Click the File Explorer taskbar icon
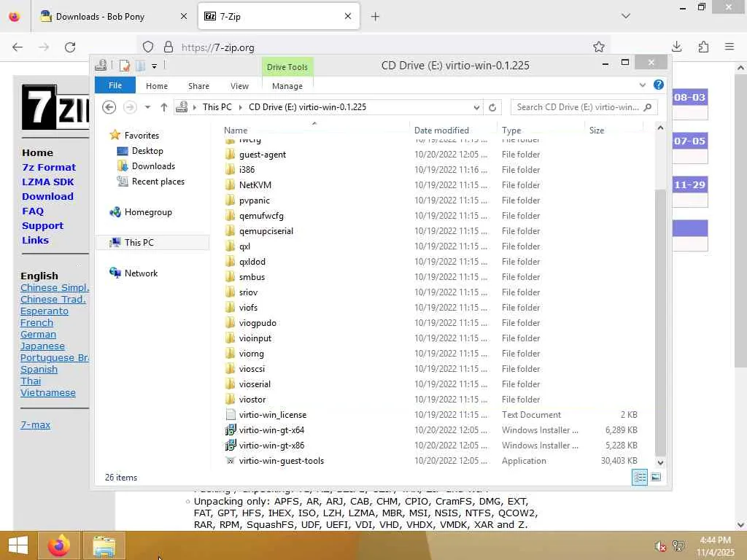 pos(104,545)
